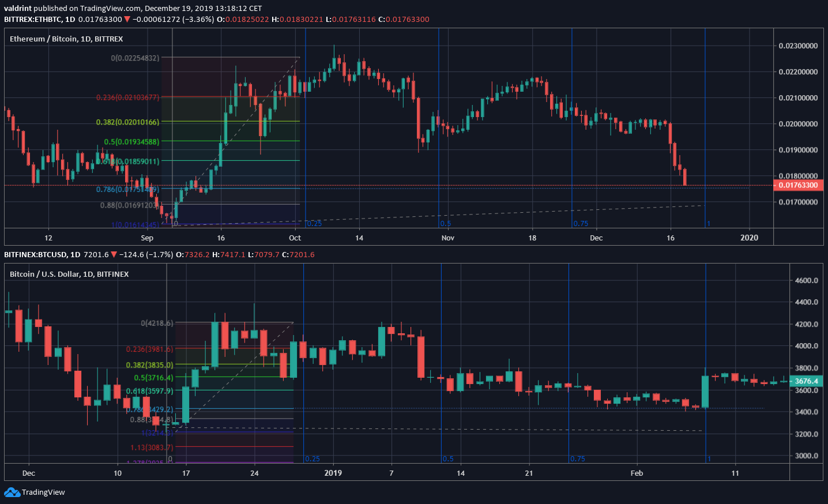
Task: Click the 0(0.02254832) Fibonacci level label
Action: 135,58
